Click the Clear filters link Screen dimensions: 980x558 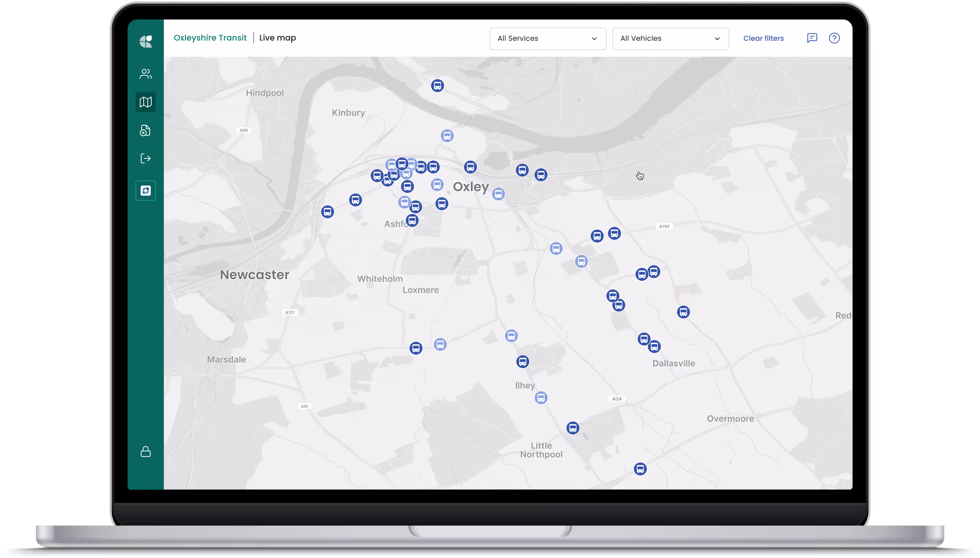763,39
